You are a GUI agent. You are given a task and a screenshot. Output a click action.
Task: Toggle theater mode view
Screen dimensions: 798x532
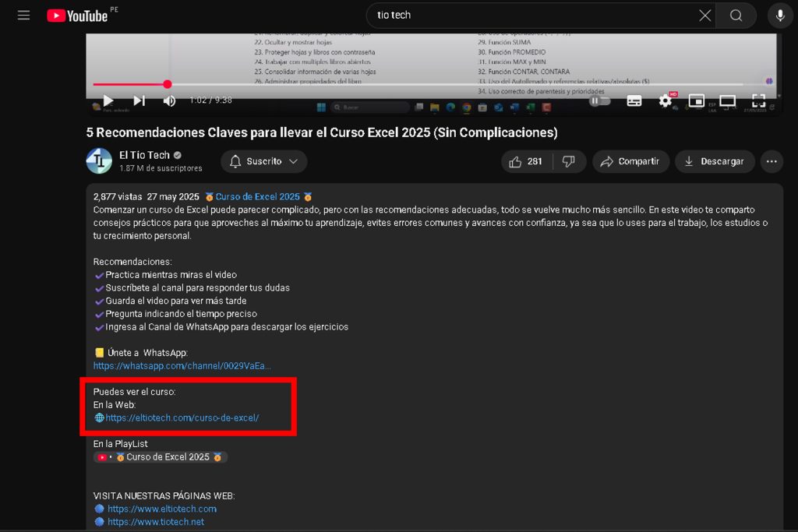[x=727, y=100]
